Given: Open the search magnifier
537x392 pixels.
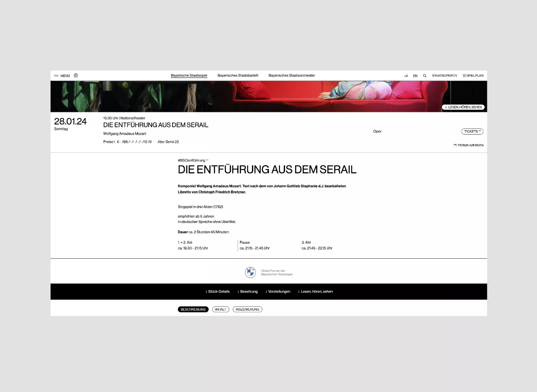Looking at the screenshot, I should tap(425, 76).
